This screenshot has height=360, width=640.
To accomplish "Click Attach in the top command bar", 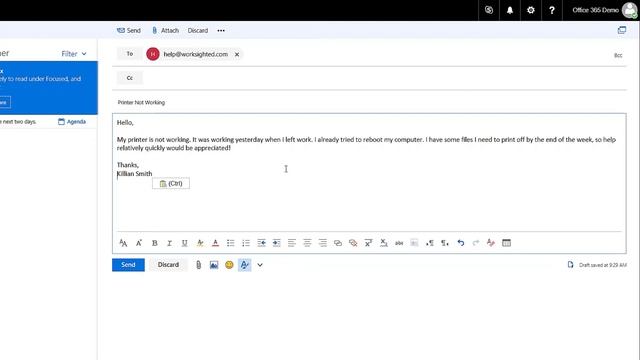I will [165, 31].
